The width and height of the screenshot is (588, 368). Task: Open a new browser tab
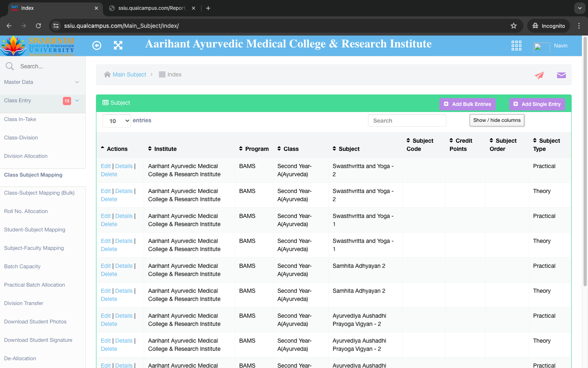point(208,8)
